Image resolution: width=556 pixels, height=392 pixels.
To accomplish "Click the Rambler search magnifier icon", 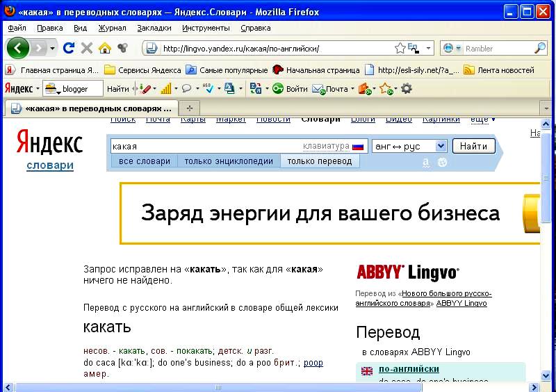I will point(540,48).
